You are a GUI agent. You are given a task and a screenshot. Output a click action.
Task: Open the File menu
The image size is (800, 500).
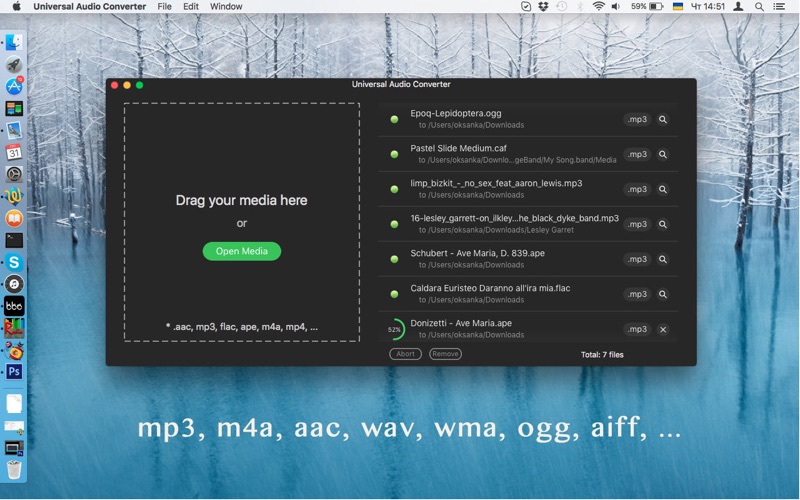(x=164, y=7)
